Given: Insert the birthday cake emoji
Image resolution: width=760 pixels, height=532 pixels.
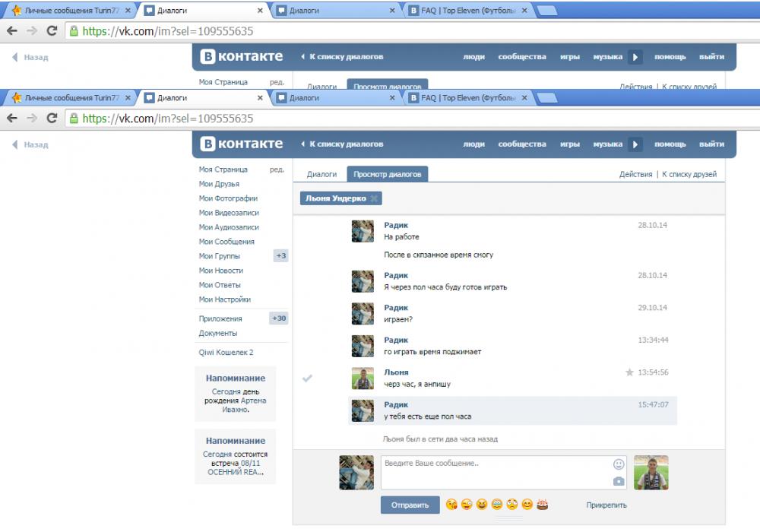Looking at the screenshot, I should (x=543, y=505).
